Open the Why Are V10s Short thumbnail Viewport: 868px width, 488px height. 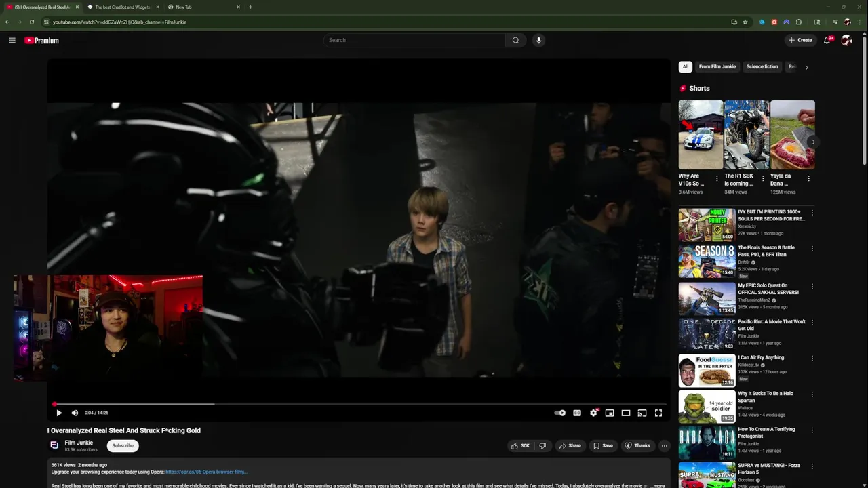click(x=701, y=135)
